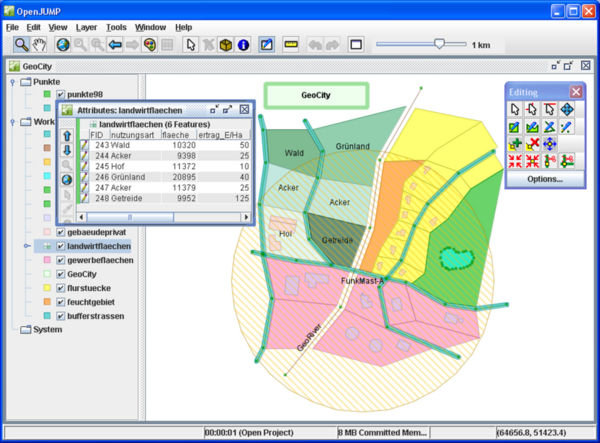The image size is (600, 443).
Task: Open the Window menu
Action: tap(150, 27)
